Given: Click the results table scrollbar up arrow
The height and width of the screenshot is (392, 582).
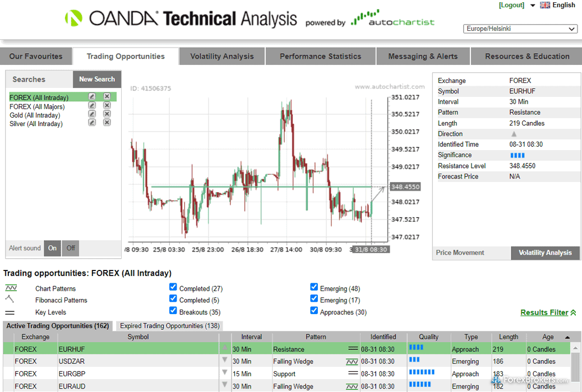Looking at the screenshot, I should click(575, 348).
